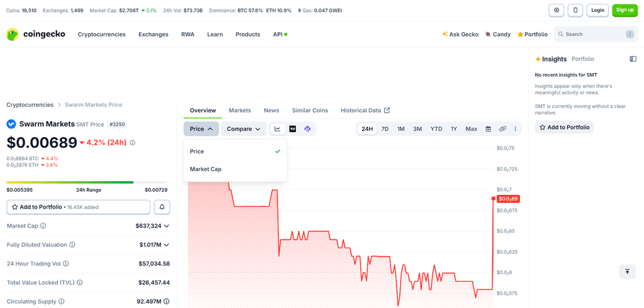Open the calendar date range picker
Image resolution: width=644 pixels, height=308 pixels.
tap(488, 129)
